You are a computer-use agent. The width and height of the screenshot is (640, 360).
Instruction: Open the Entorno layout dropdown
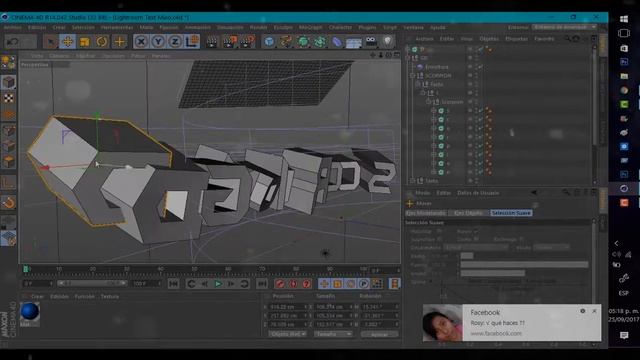tap(564, 27)
